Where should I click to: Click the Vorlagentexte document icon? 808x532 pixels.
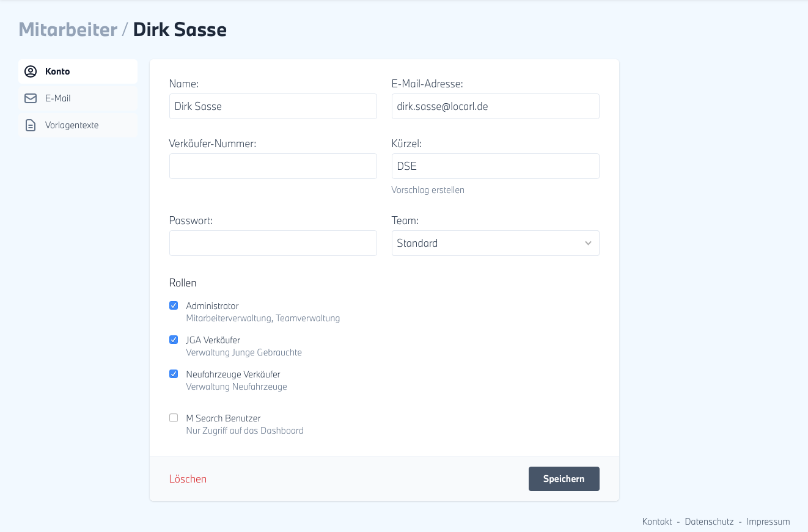click(31, 125)
